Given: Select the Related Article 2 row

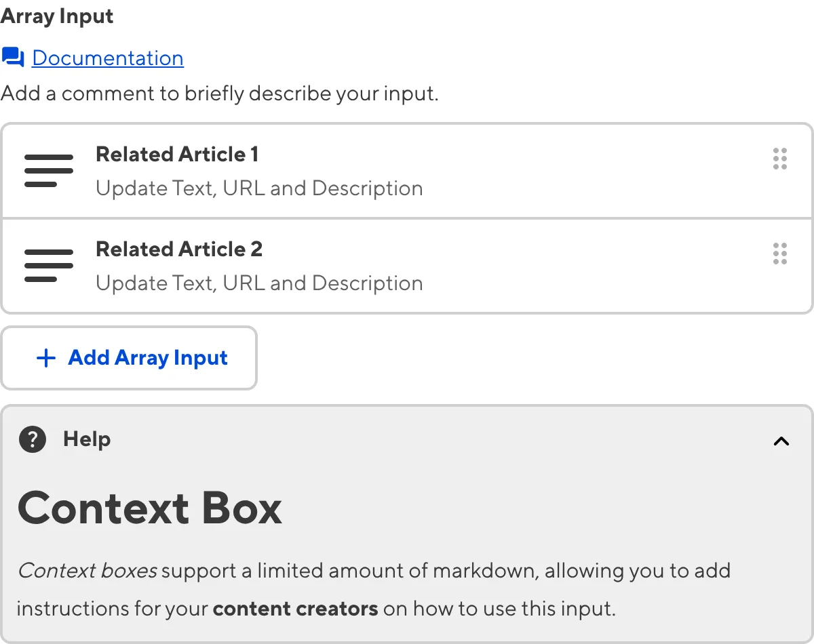Looking at the screenshot, I should pos(407,266).
